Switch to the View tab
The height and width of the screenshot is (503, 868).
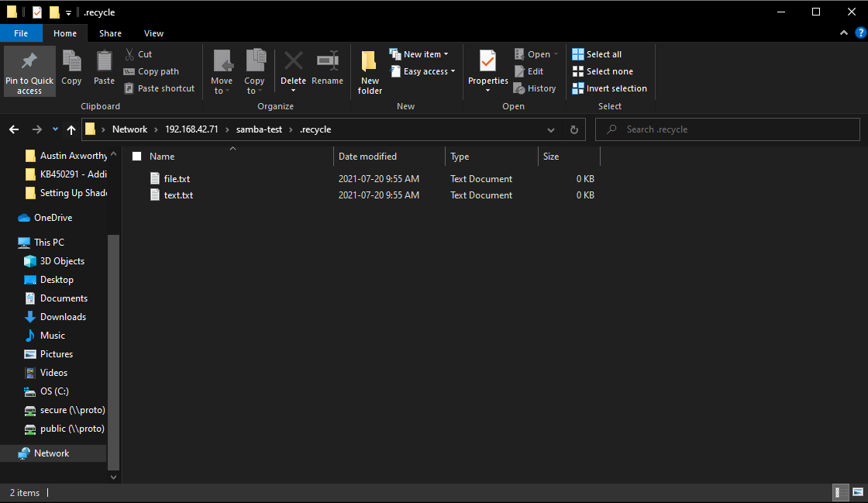tap(153, 33)
